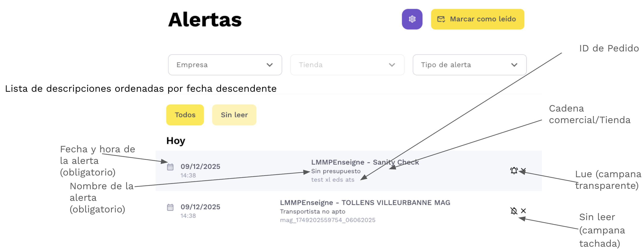644x252 pixels.
Task: Click the envelope icon in Marcar como leído
Action: [441, 19]
